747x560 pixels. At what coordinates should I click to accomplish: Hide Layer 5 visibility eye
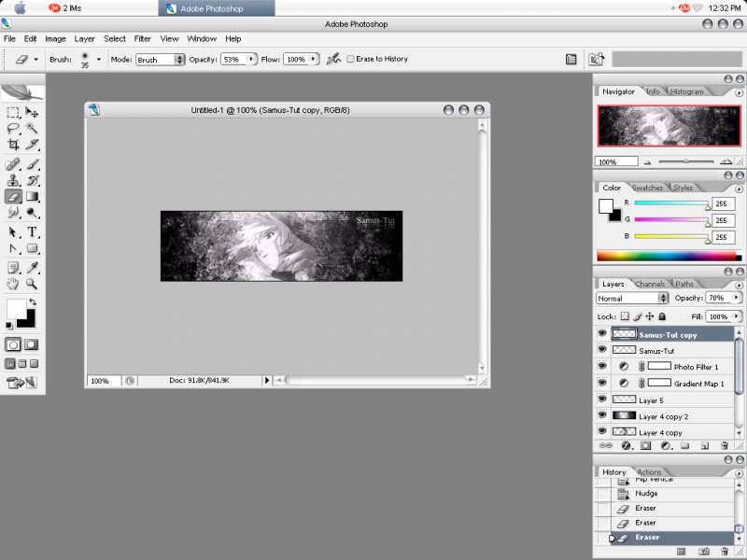(x=602, y=399)
